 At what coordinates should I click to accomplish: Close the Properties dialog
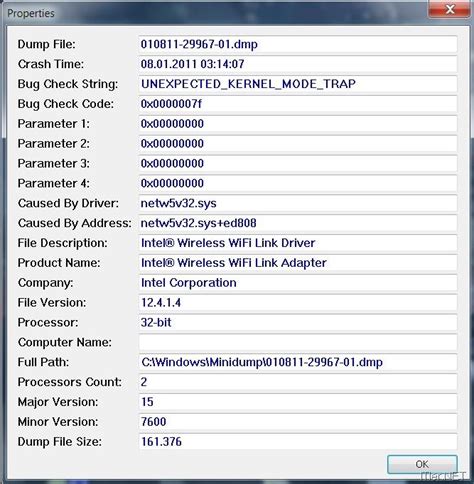tap(450, 10)
